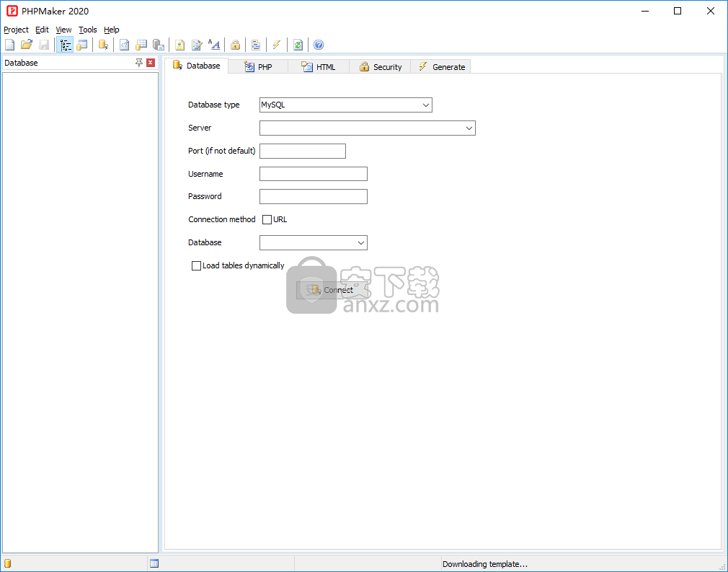The width and height of the screenshot is (728, 572).
Task: Click the lightning bolt generate toolbar icon
Action: pyautogui.click(x=277, y=45)
